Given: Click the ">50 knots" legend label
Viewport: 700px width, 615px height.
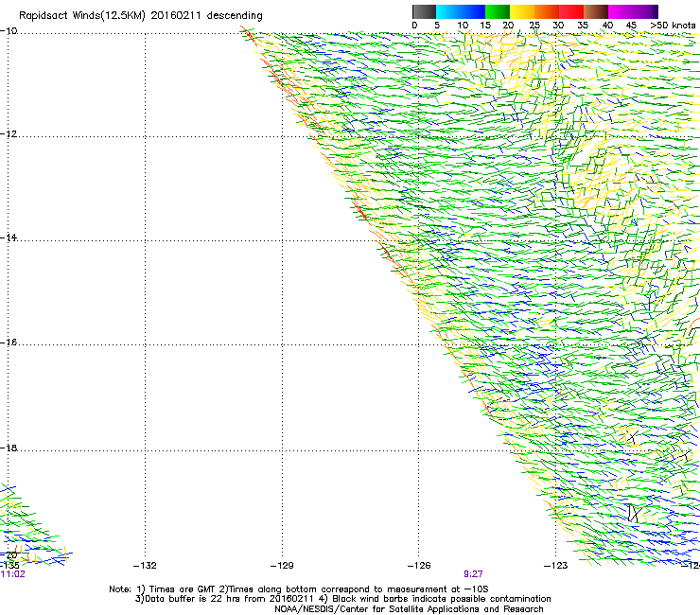Looking at the screenshot, I should [673, 26].
